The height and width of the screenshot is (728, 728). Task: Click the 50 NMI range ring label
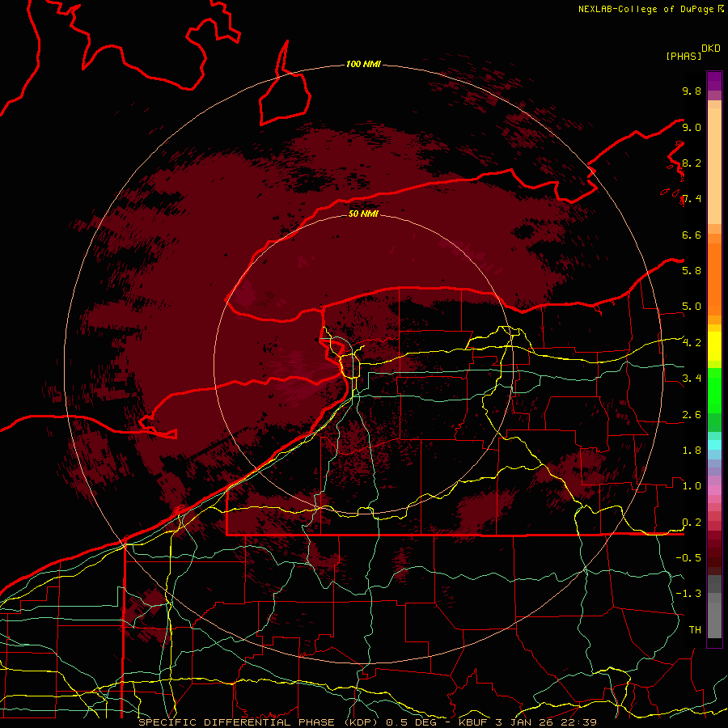(x=363, y=214)
